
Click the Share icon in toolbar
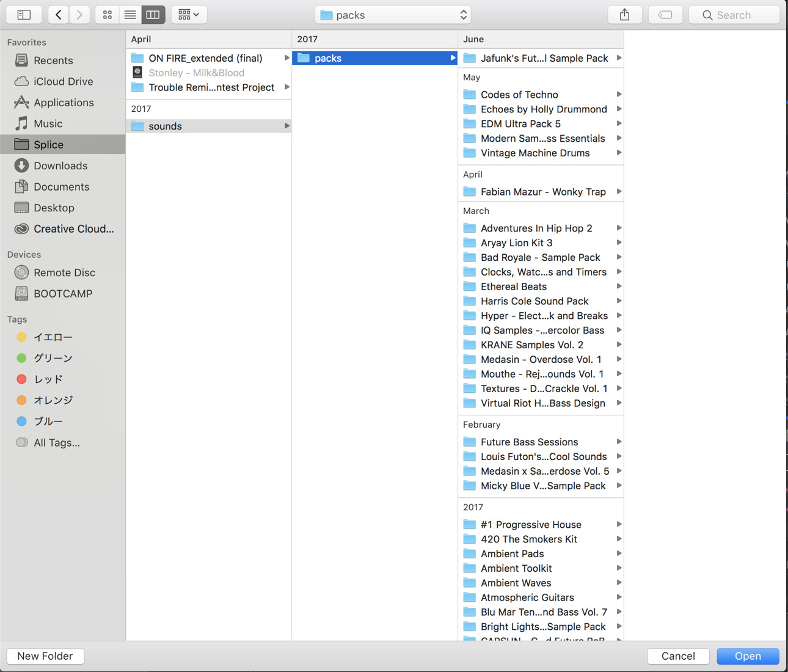624,15
